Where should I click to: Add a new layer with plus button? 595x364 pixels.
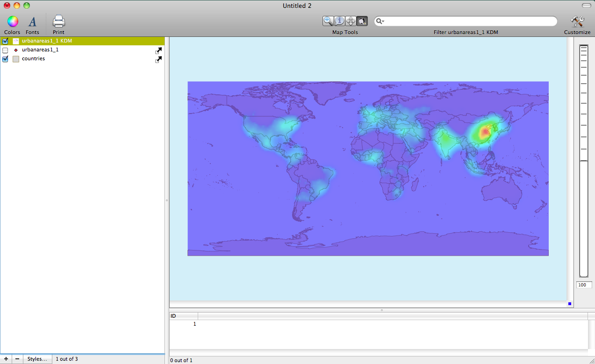[x=6, y=359]
